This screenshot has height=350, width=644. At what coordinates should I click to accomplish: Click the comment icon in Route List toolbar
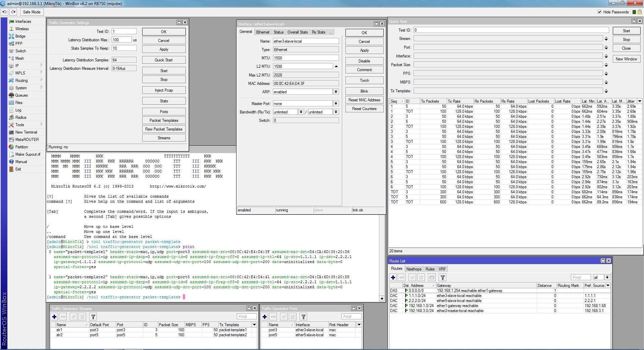[432, 277]
